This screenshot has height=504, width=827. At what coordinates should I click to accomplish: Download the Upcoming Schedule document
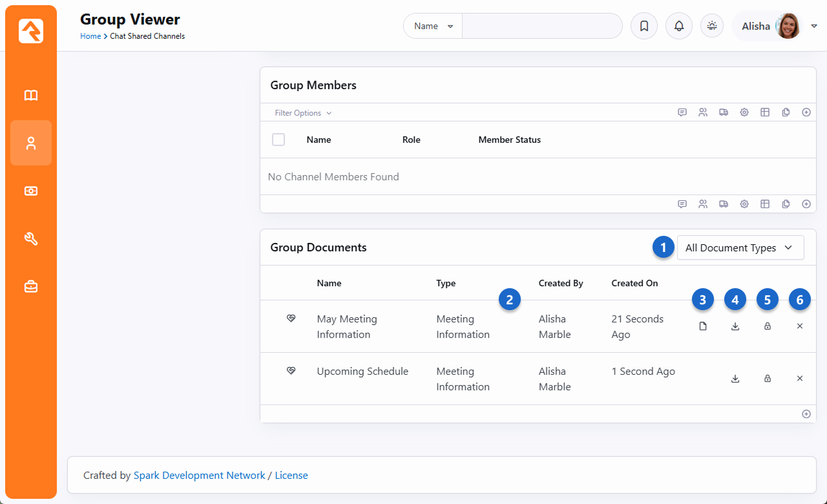coord(735,379)
